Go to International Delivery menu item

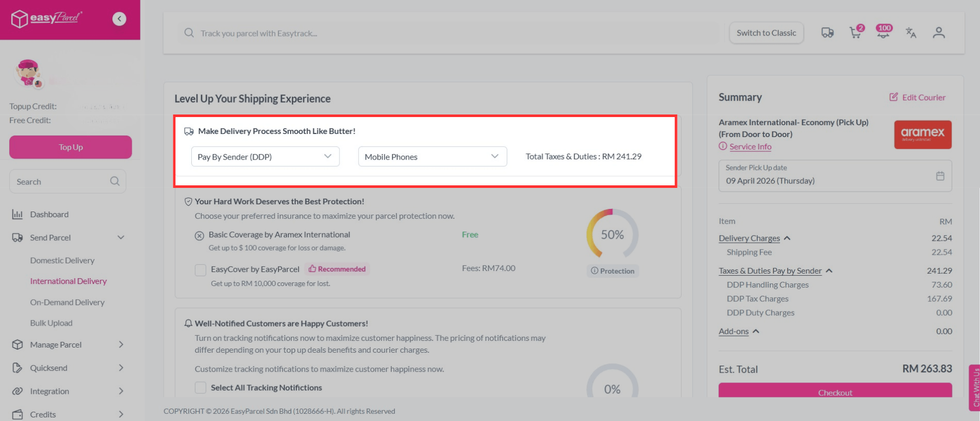(x=68, y=281)
